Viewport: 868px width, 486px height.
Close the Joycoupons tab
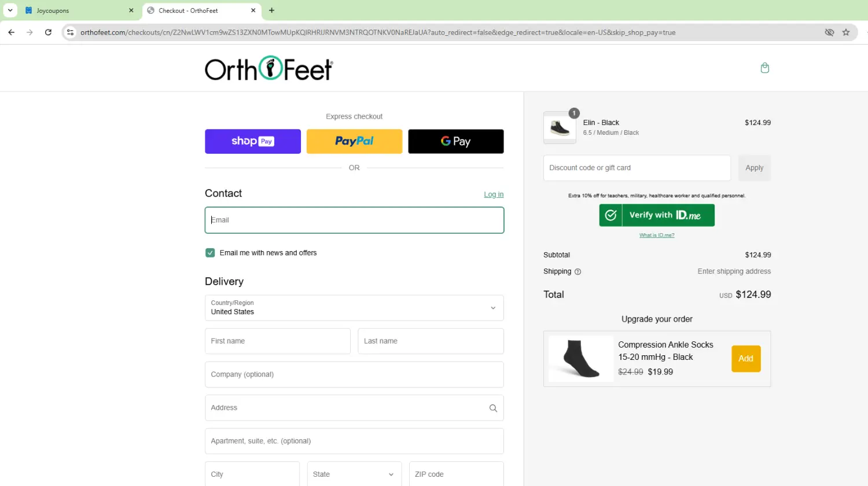[131, 10]
